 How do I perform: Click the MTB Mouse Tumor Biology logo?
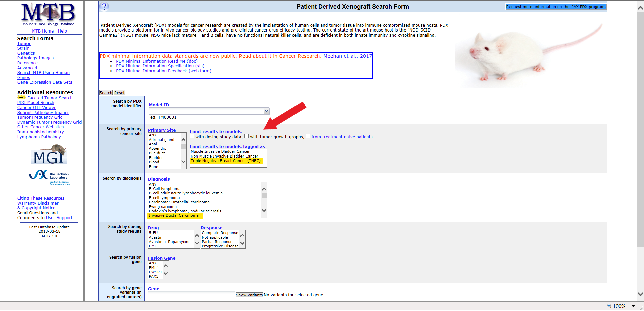(48, 14)
